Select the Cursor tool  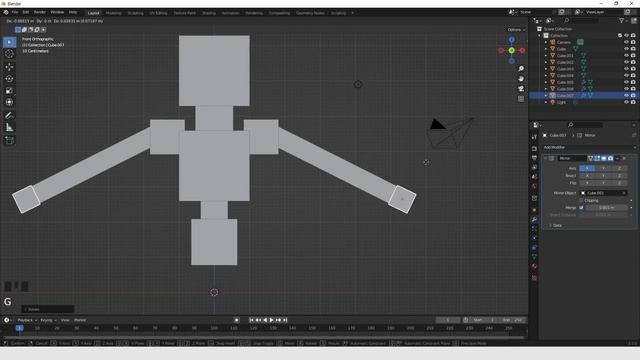tap(9, 54)
